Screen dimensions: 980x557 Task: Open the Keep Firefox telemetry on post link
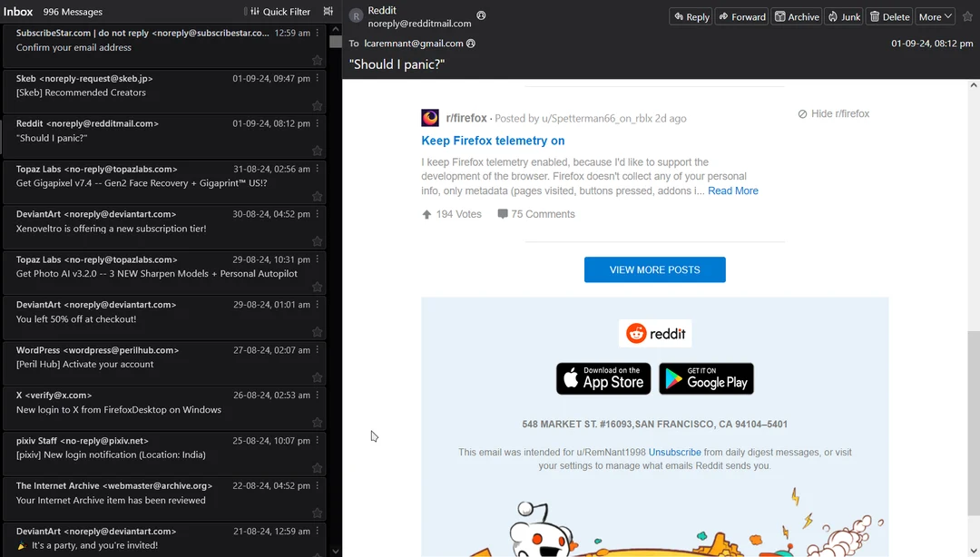(x=493, y=141)
